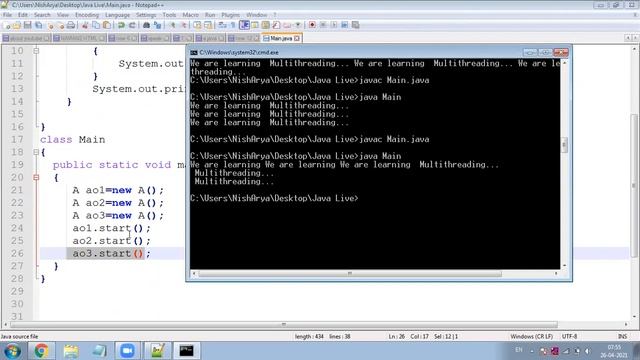This screenshot has width=640, height=360.
Task: Click the Replace toolbar icon
Action: coord(157,25)
